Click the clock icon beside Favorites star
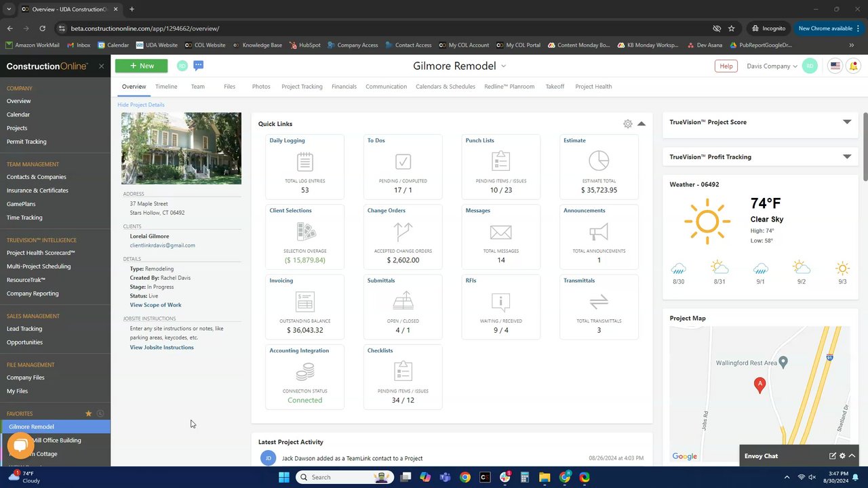 pos(100,413)
